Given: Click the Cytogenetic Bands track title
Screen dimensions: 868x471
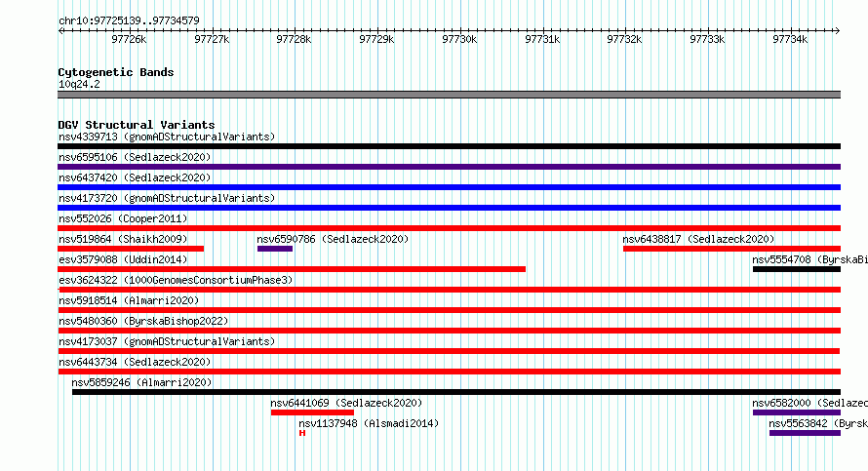Looking at the screenshot, I should coord(116,72).
